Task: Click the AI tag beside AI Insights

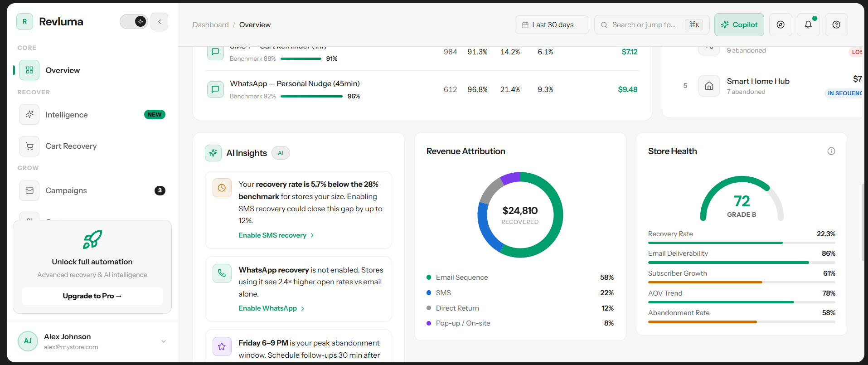Action: pos(281,153)
